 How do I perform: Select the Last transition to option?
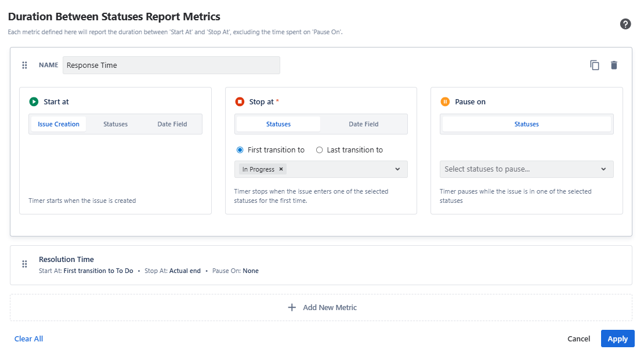coord(320,150)
